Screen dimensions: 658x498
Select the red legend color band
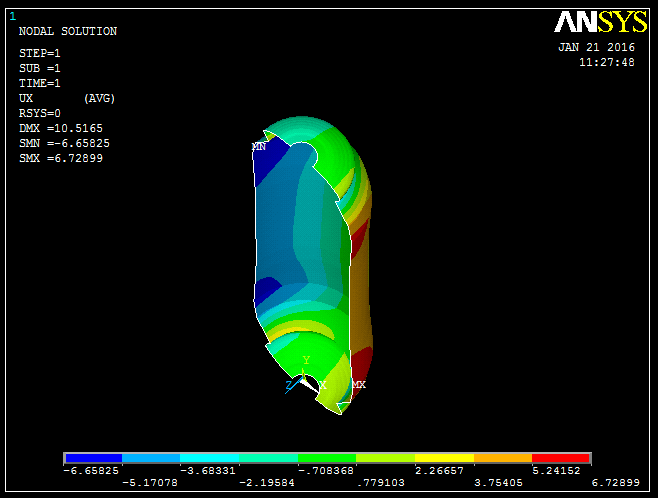pyautogui.click(x=561, y=457)
